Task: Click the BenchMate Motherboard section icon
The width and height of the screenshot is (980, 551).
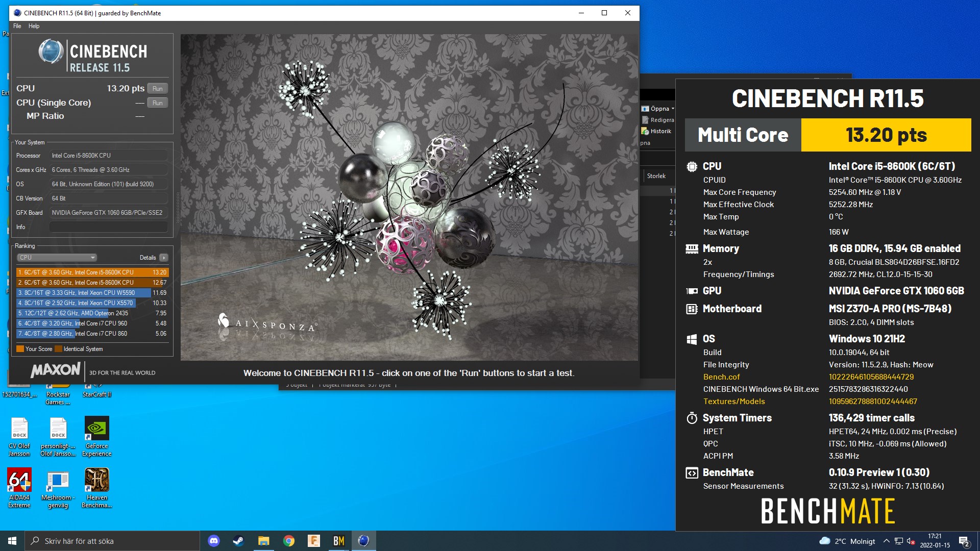Action: click(x=692, y=309)
